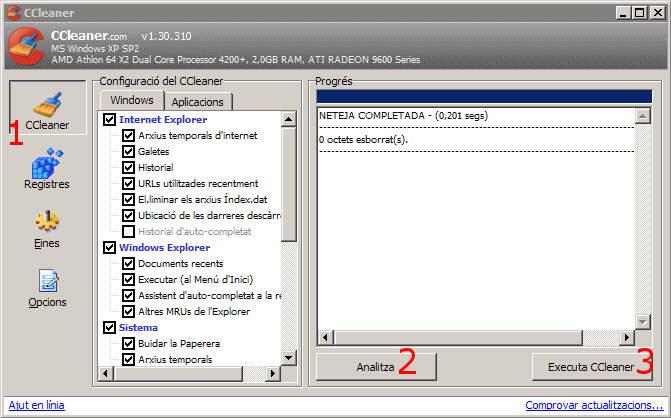671x418 pixels.
Task: Open the CCleaner cleaning section
Action: (x=48, y=108)
